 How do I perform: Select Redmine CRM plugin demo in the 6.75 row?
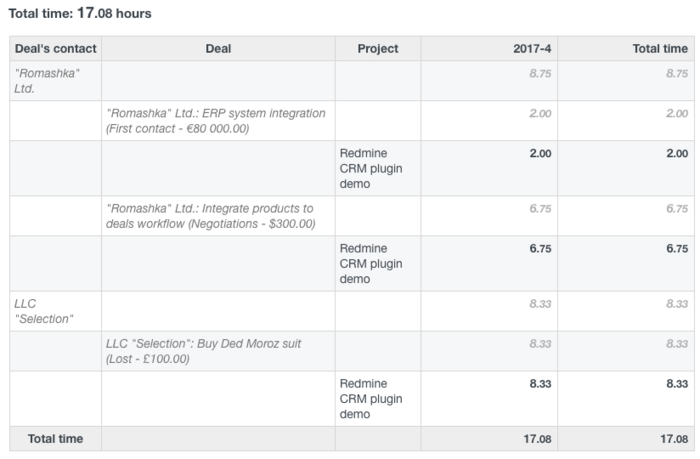tap(371, 263)
